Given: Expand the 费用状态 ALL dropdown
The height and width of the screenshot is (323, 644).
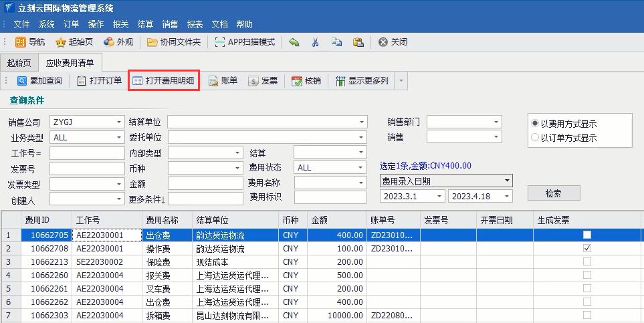Looking at the screenshot, I should coord(361,168).
